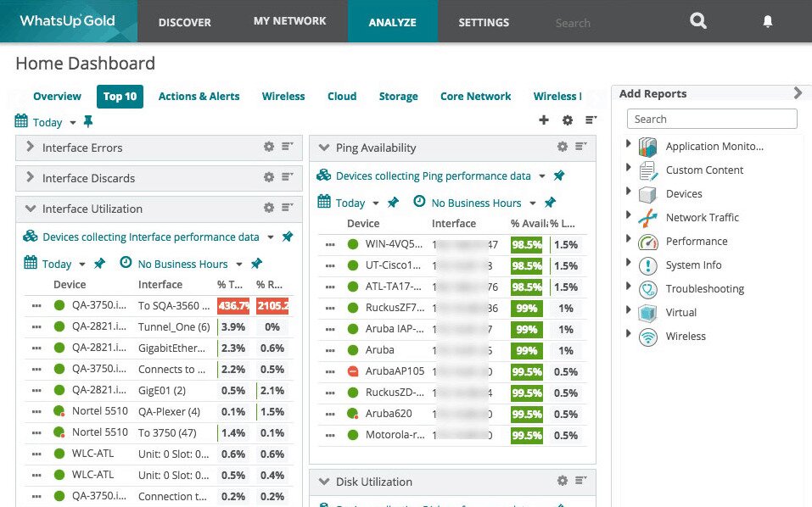This screenshot has height=507, width=812.
Task: Click the Troubleshooting report icon
Action: 648,289
